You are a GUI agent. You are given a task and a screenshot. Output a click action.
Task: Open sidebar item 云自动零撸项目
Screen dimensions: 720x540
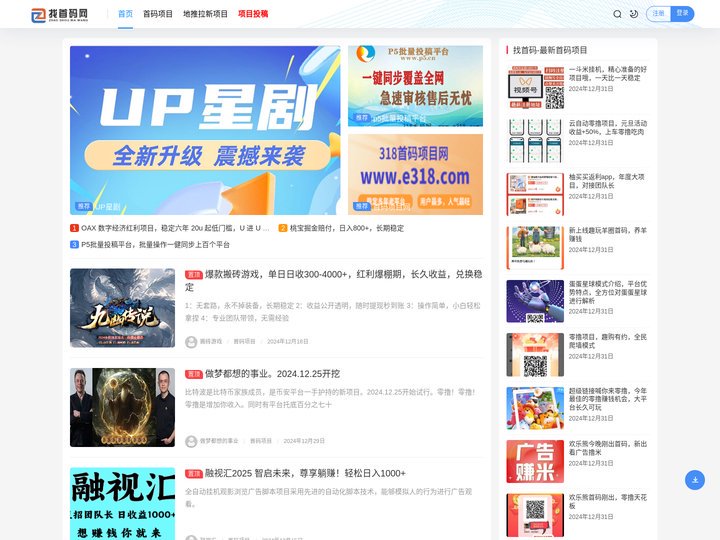(608, 128)
